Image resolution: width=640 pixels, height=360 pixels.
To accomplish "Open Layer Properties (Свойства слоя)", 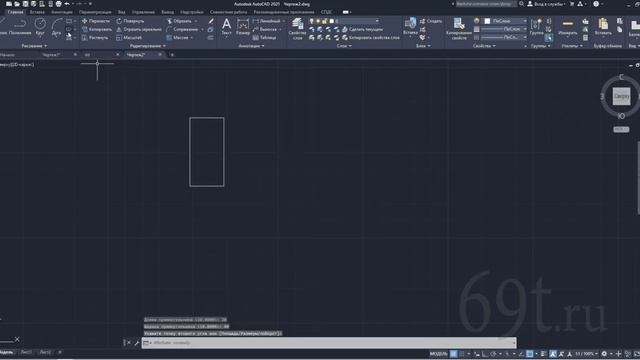I will click(x=297, y=29).
